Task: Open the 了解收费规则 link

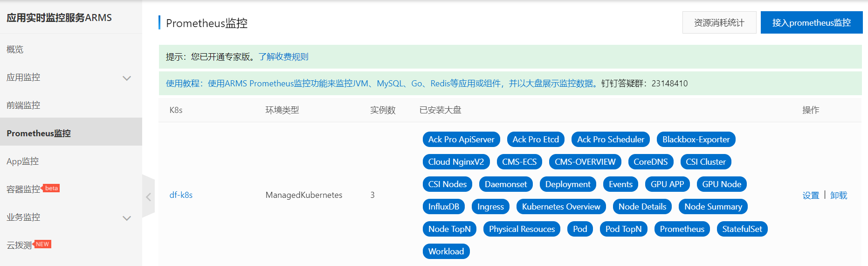Action: [283, 57]
